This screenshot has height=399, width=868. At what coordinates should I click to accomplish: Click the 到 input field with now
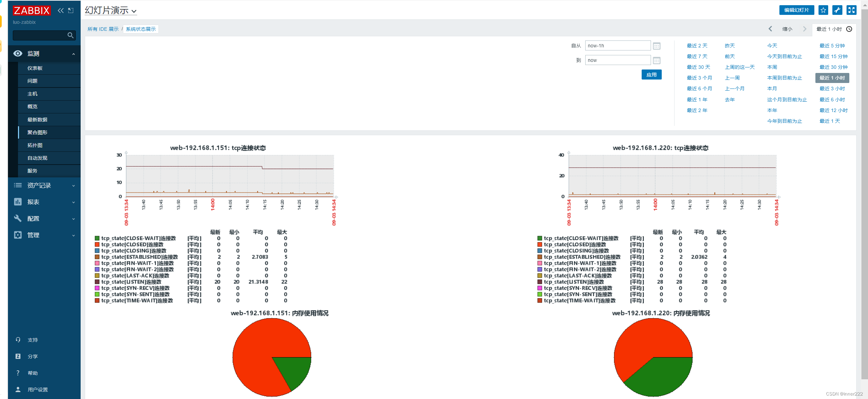pos(618,60)
